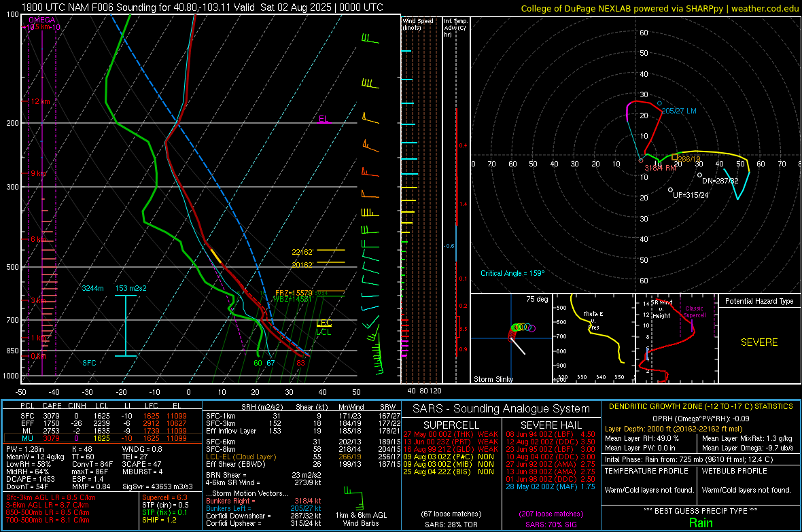The image size is (802, 532).
Task: Click the FRZ=15579' freezing level label
Action: tap(294, 293)
